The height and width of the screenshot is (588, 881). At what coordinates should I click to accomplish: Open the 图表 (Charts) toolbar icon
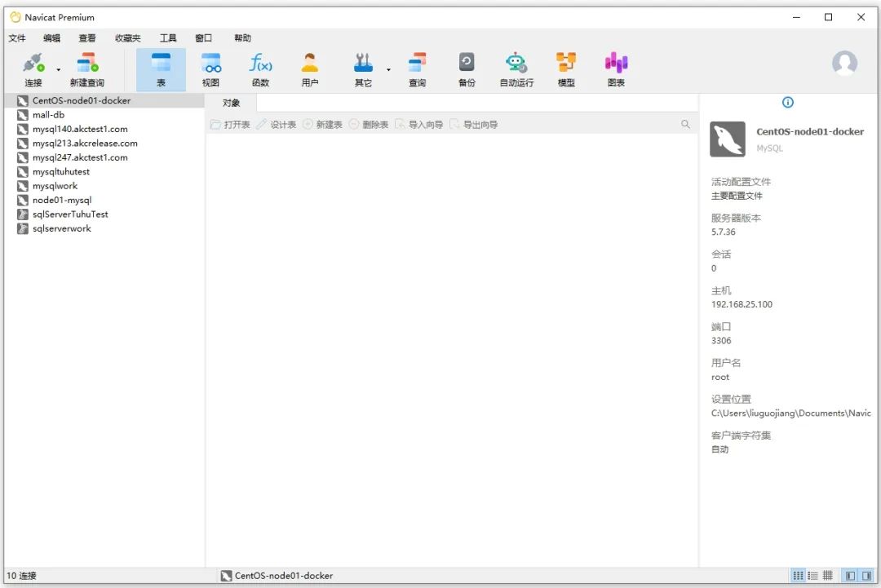[616, 69]
